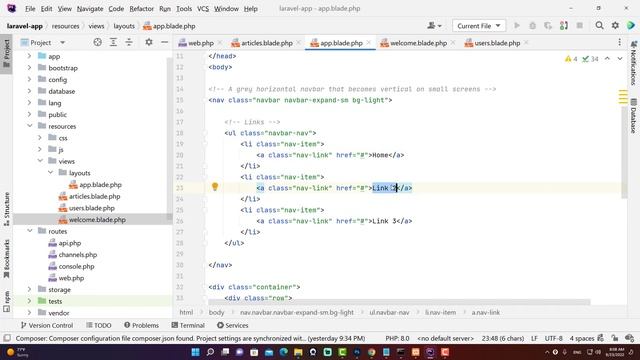The image size is (640, 360).
Task: Click the user account icon in the toolbar
Action: [434, 26]
